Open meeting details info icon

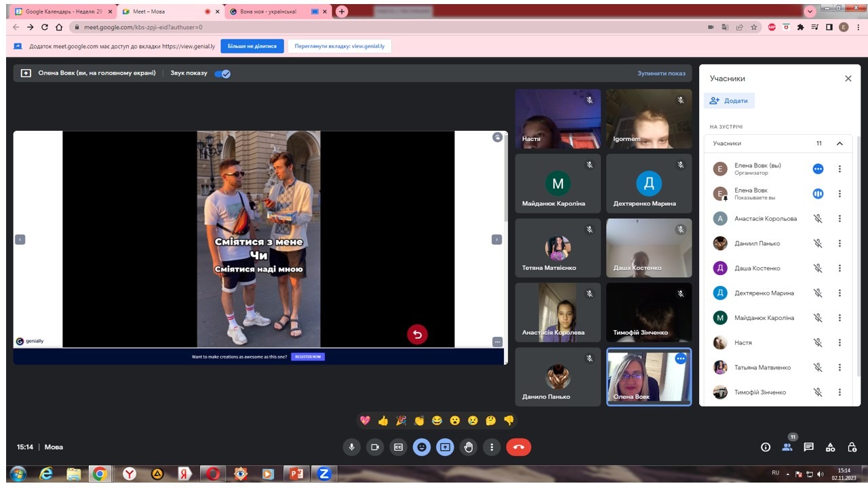766,447
